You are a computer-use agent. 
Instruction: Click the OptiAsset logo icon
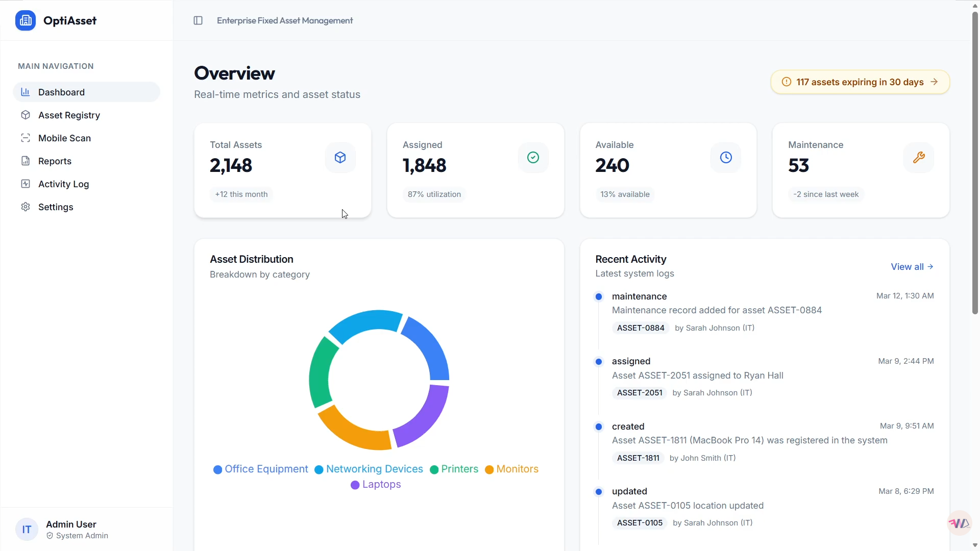tap(26, 20)
